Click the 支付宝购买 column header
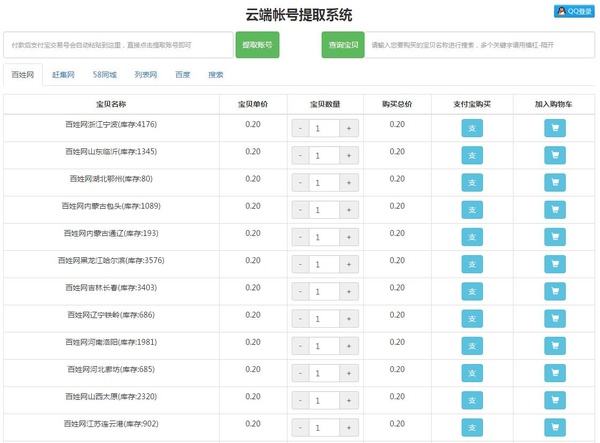Viewport: 600px width, 443px height. (x=472, y=104)
